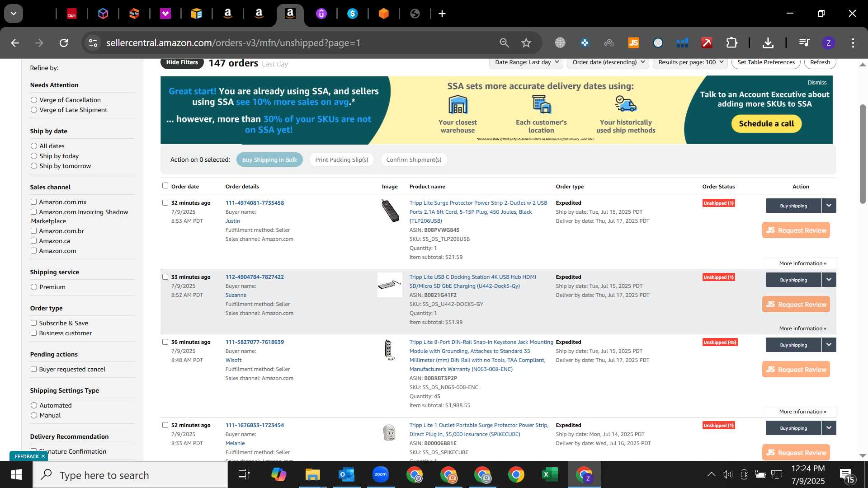Expand the Buy shipping arrow for order 111-4974081-7735458
The height and width of the screenshot is (488, 868).
pos(829,206)
